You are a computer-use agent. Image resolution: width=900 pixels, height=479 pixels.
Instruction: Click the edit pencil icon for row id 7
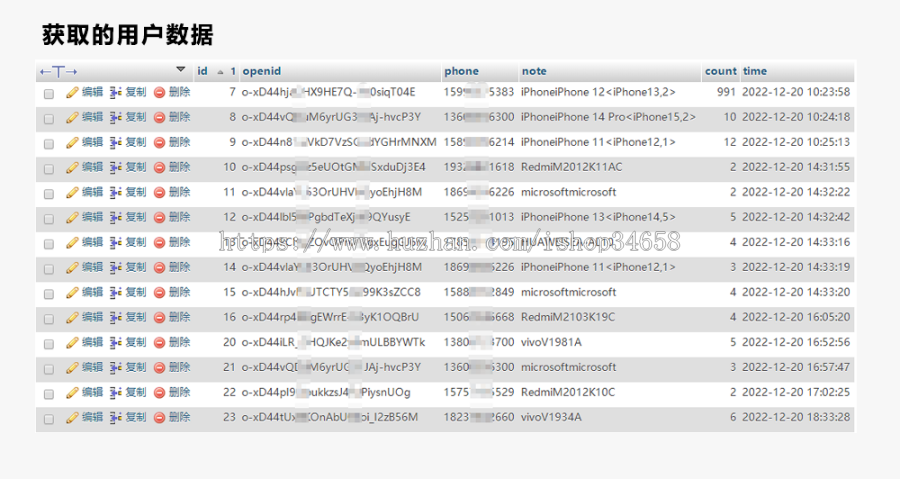click(72, 92)
